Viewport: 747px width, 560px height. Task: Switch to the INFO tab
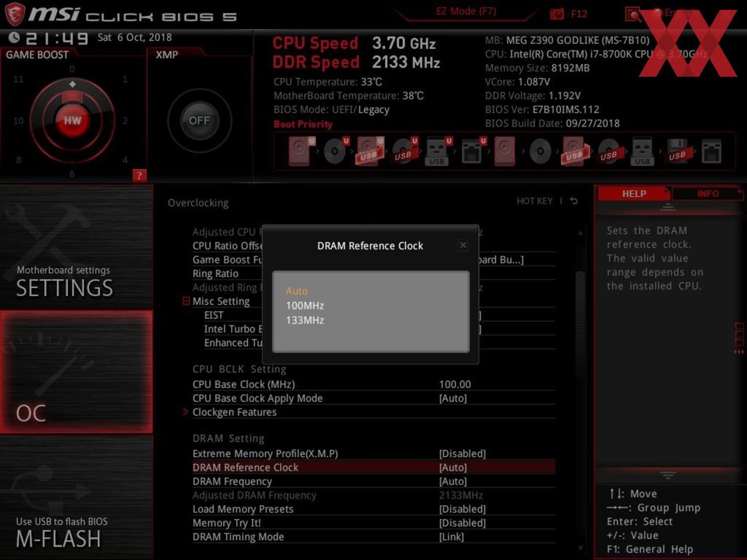707,194
